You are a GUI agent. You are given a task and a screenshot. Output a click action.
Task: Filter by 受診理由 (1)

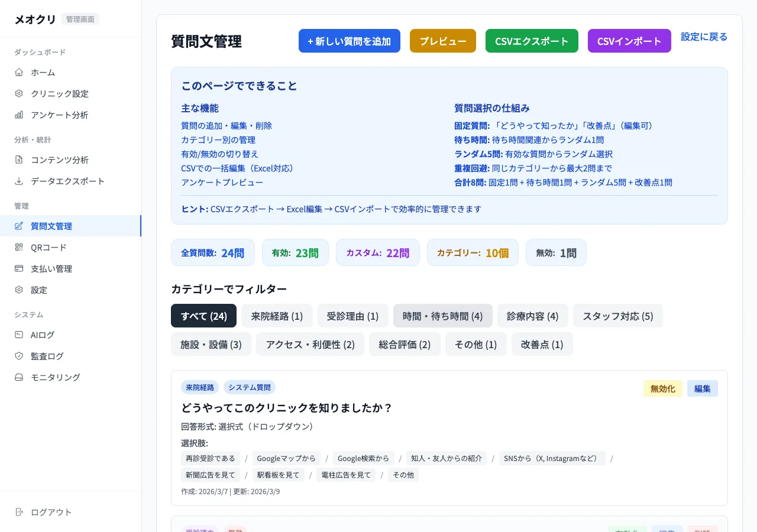pos(353,316)
